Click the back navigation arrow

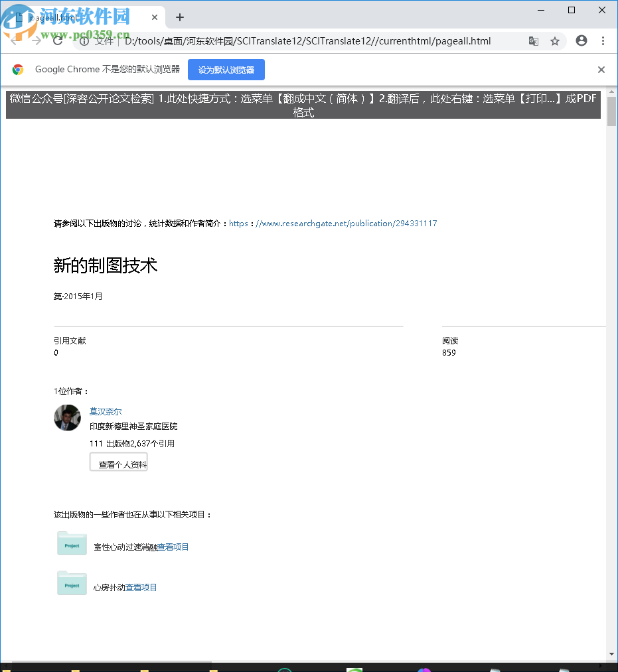click(13, 40)
